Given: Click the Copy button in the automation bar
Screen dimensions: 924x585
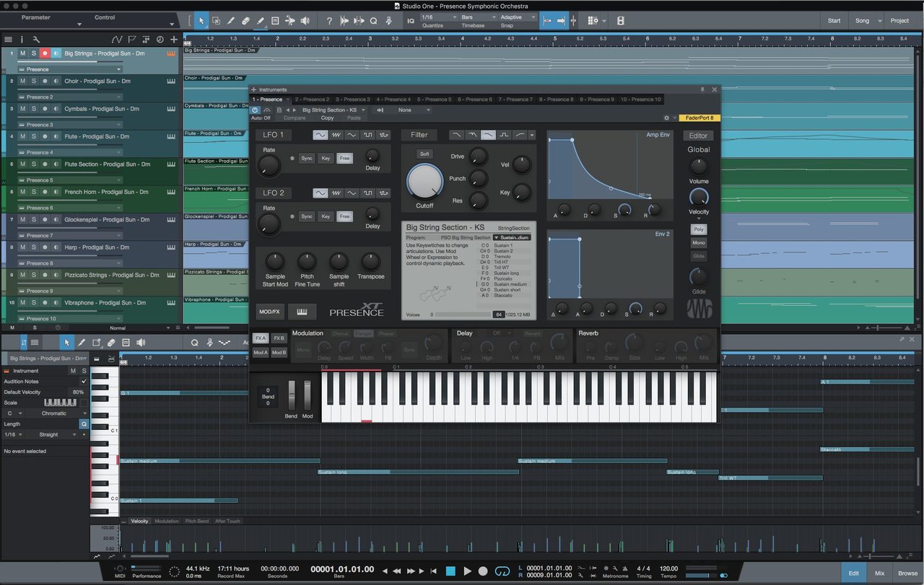Looking at the screenshot, I should click(x=327, y=117).
